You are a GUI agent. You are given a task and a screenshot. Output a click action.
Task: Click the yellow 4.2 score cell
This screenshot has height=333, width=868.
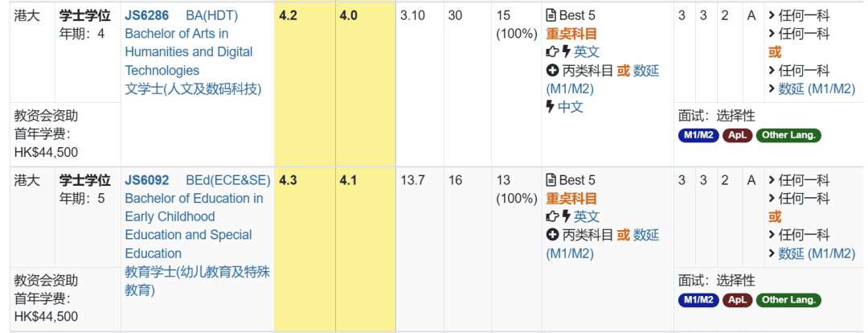[305, 83]
